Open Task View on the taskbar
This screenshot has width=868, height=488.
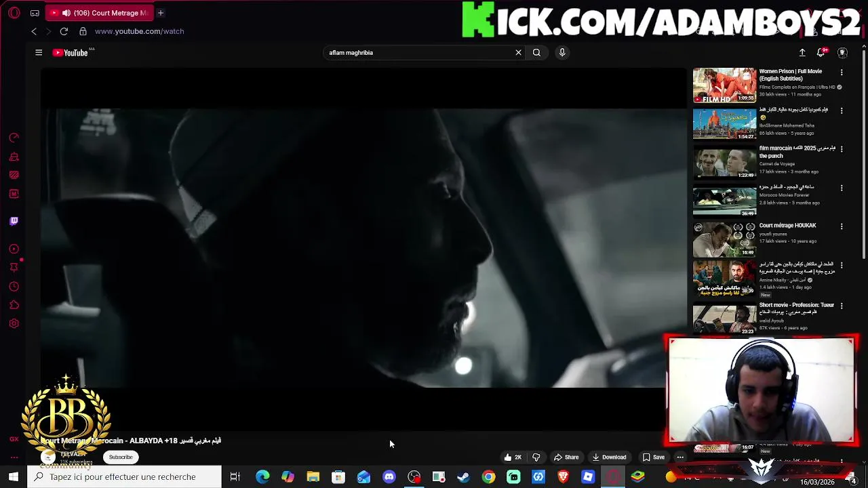[235, 477]
